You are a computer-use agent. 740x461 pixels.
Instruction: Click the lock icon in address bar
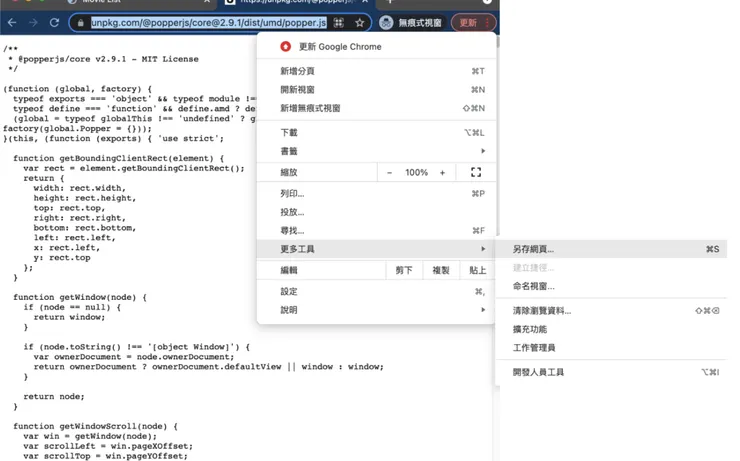(x=81, y=23)
